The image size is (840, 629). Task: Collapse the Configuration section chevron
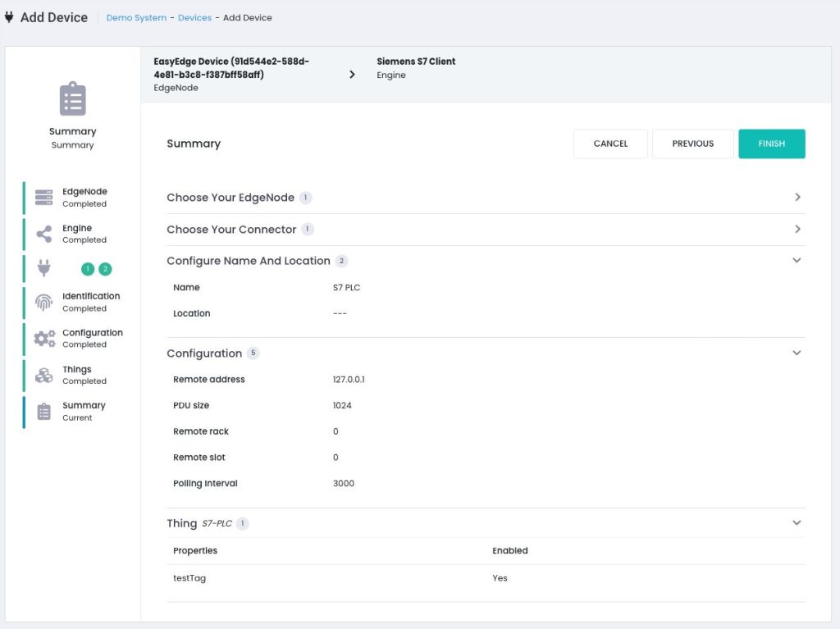point(797,353)
